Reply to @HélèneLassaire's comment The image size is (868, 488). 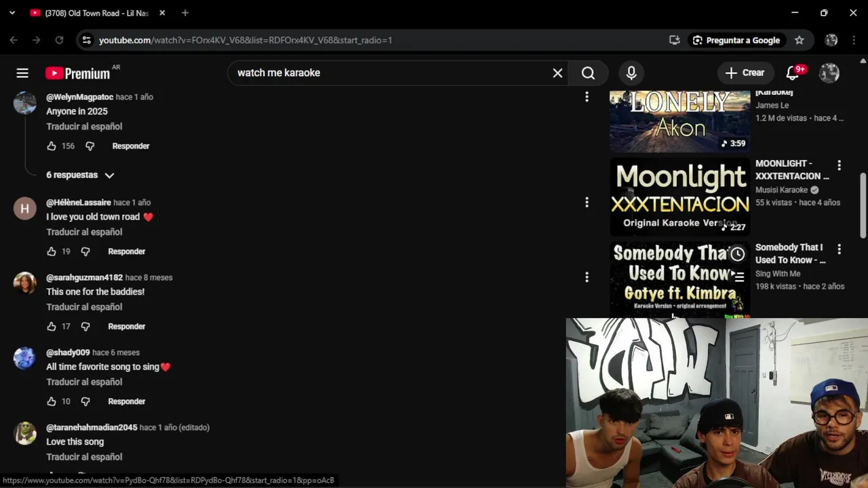(x=127, y=251)
